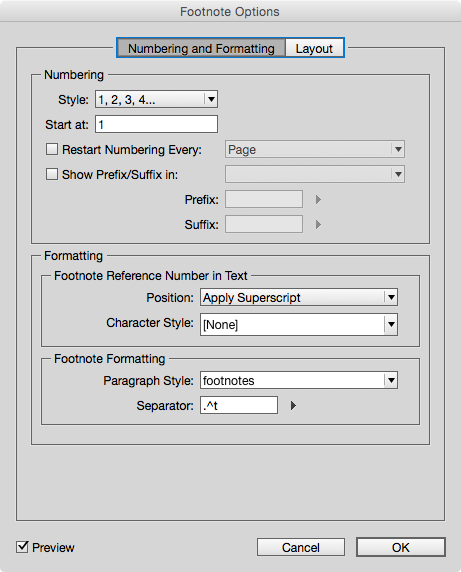Uncheck the Preview checkbox
This screenshot has height=572, width=461.
pyautogui.click(x=22, y=547)
